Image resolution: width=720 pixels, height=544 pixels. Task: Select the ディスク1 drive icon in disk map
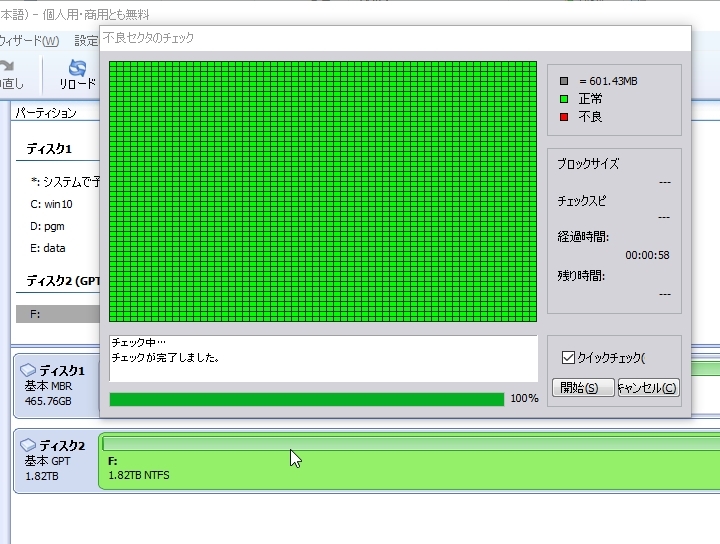(x=28, y=371)
